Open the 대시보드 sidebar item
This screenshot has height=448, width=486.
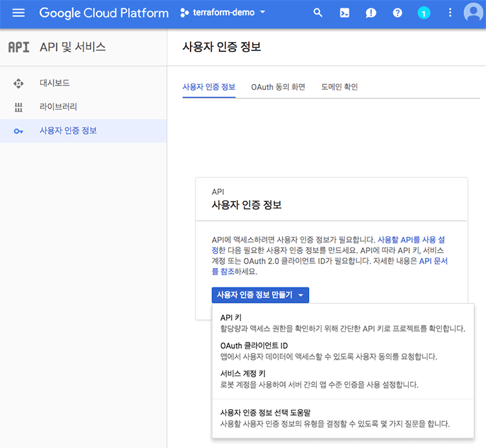84,83
